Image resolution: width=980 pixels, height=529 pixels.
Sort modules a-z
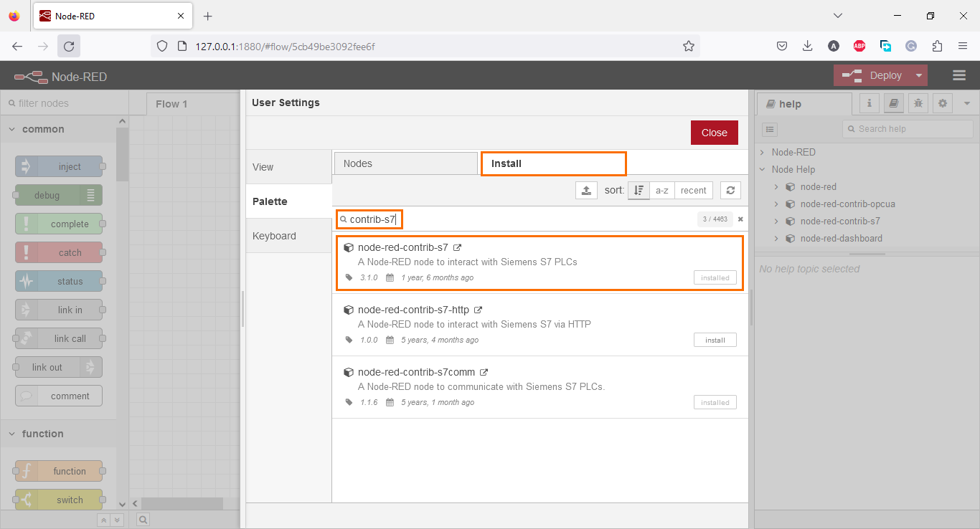click(x=661, y=190)
